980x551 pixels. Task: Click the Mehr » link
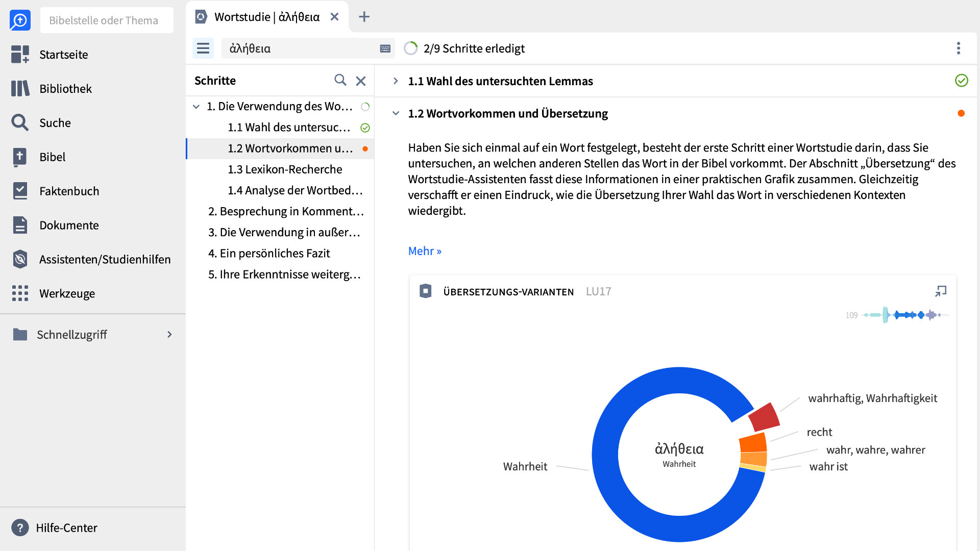click(x=425, y=251)
